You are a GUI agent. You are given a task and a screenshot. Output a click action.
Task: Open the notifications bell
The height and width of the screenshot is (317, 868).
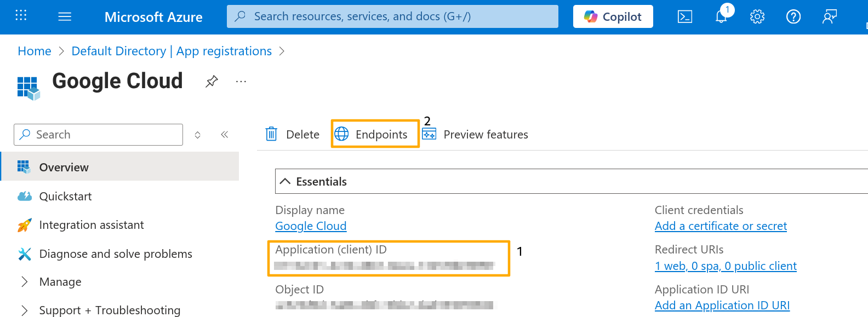pos(721,16)
